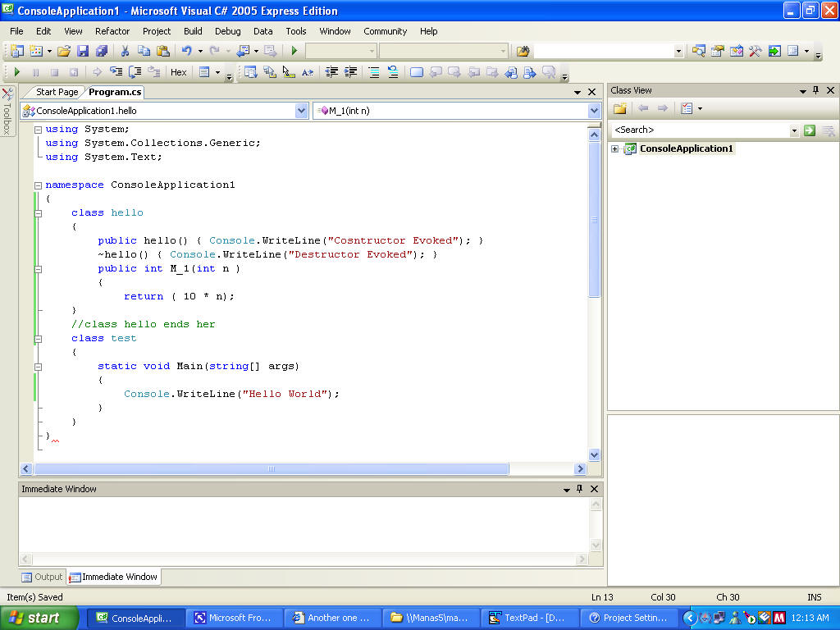
Task: Toggle auto-hide pin on Immediate Window
Action: click(x=579, y=489)
